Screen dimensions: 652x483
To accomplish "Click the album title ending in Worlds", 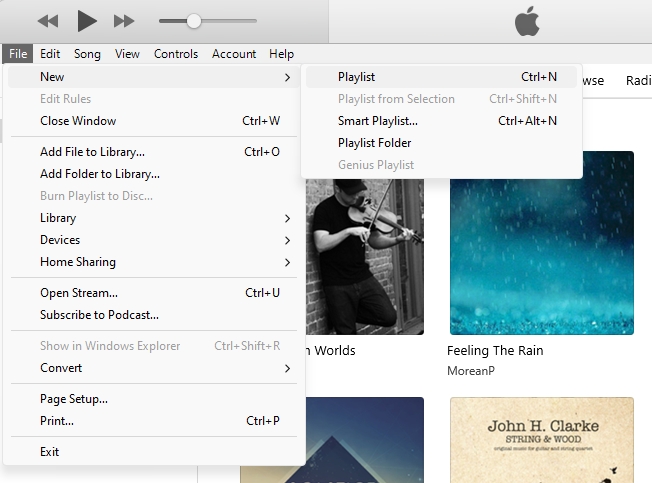I will click(331, 351).
